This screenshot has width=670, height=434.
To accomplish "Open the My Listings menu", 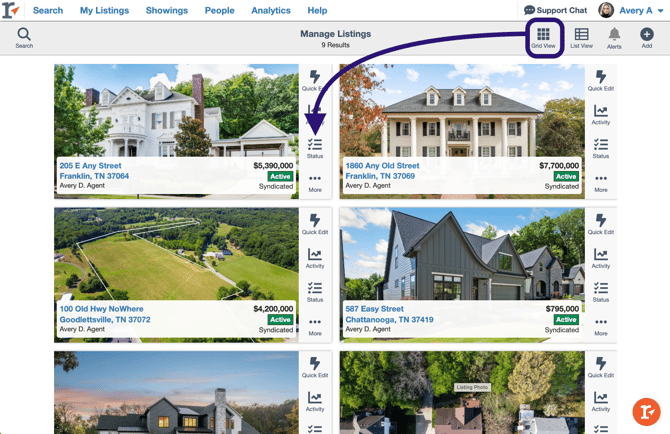I will pyautogui.click(x=104, y=10).
